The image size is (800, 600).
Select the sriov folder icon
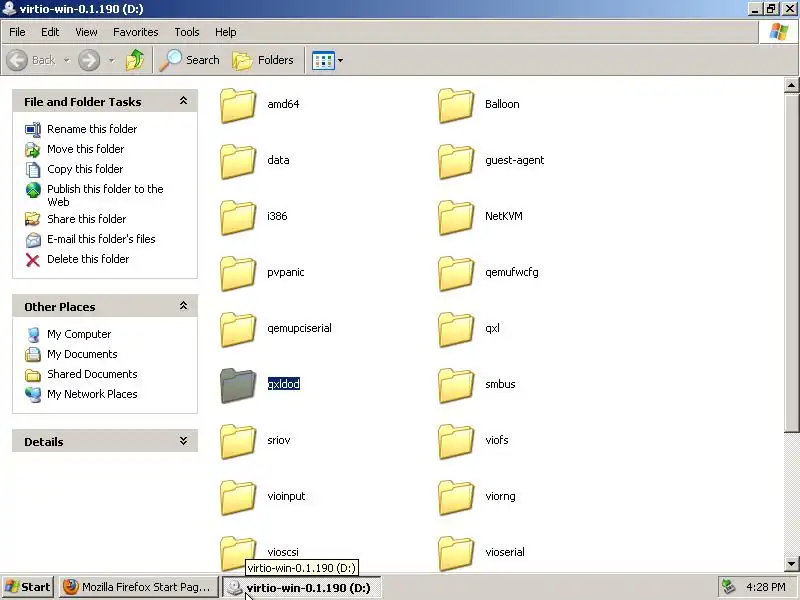pyautogui.click(x=238, y=442)
